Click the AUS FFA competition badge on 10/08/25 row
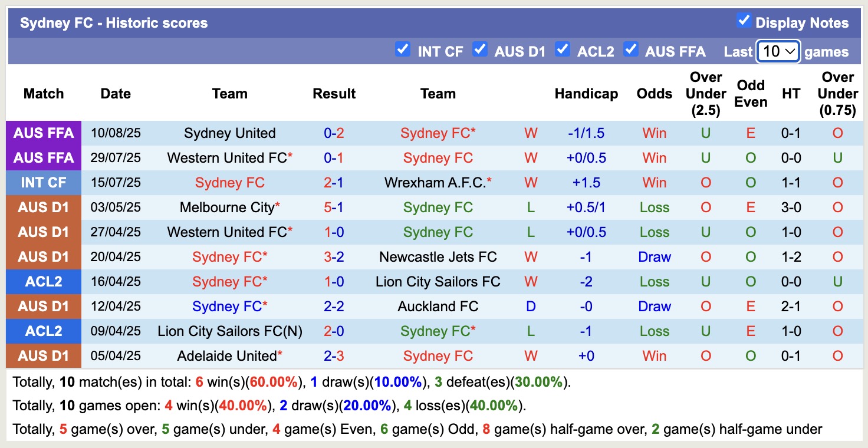 [43, 133]
